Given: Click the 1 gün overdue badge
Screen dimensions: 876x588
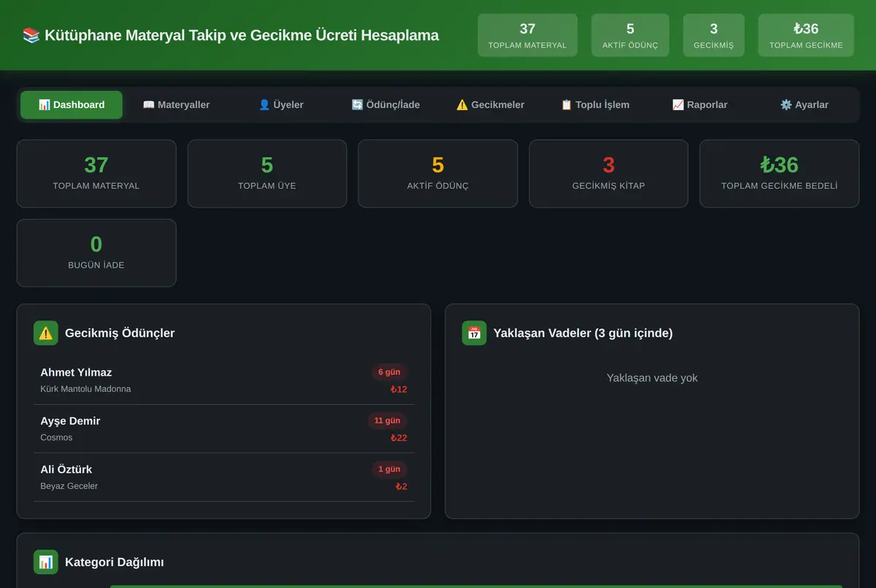Looking at the screenshot, I should click(x=389, y=469).
